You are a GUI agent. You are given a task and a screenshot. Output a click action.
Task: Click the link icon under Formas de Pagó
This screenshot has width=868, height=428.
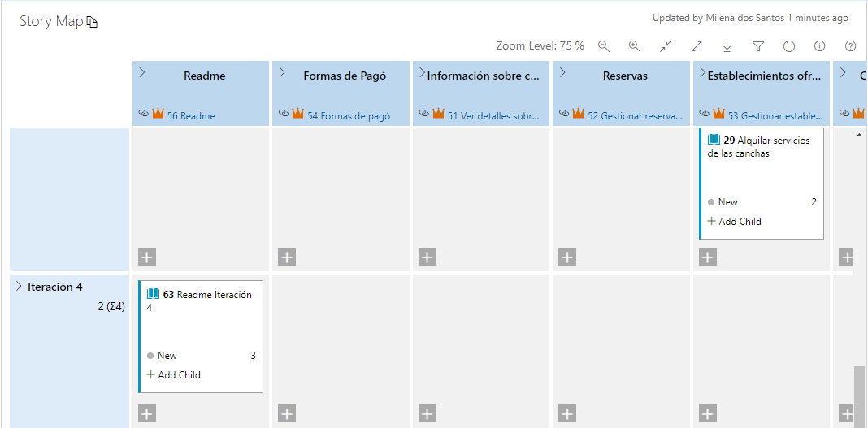pyautogui.click(x=284, y=113)
